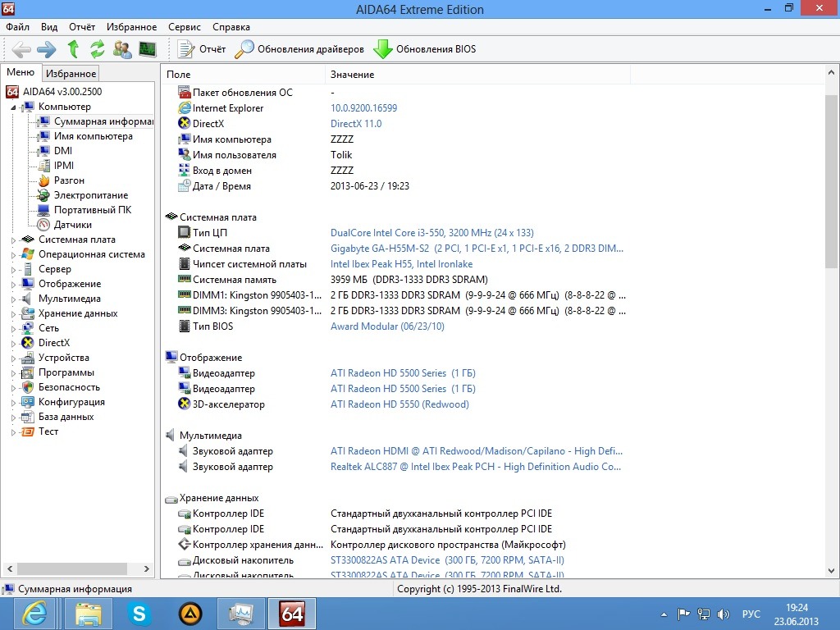Image resolution: width=840 pixels, height=630 pixels.
Task: Expand the Сеть tree node
Action: [x=13, y=328]
